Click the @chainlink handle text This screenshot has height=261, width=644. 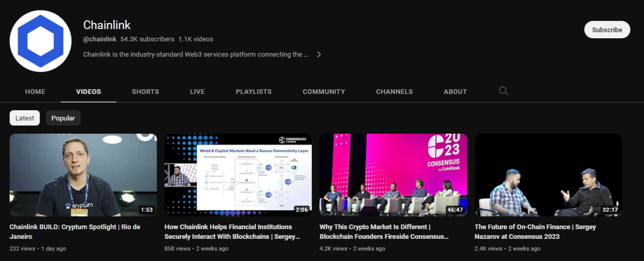pyautogui.click(x=100, y=39)
